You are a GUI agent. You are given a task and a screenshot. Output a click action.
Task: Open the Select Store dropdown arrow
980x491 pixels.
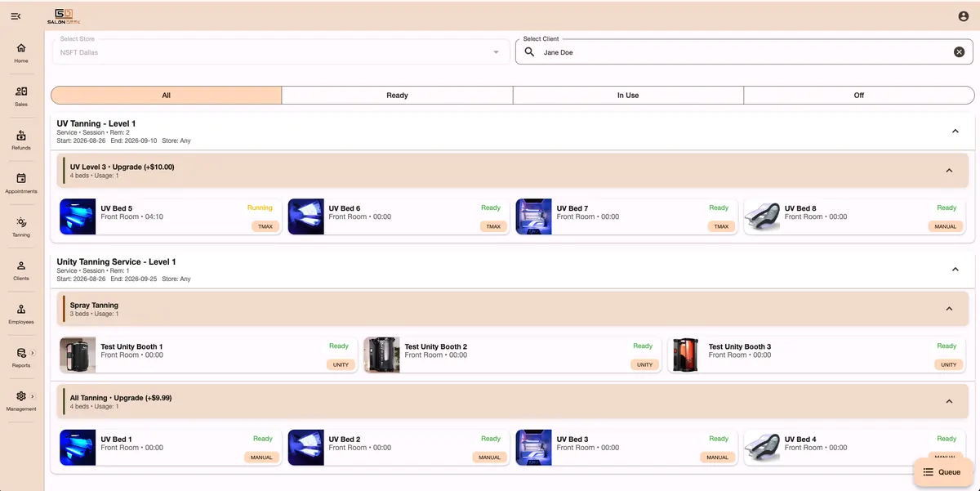pyautogui.click(x=496, y=52)
